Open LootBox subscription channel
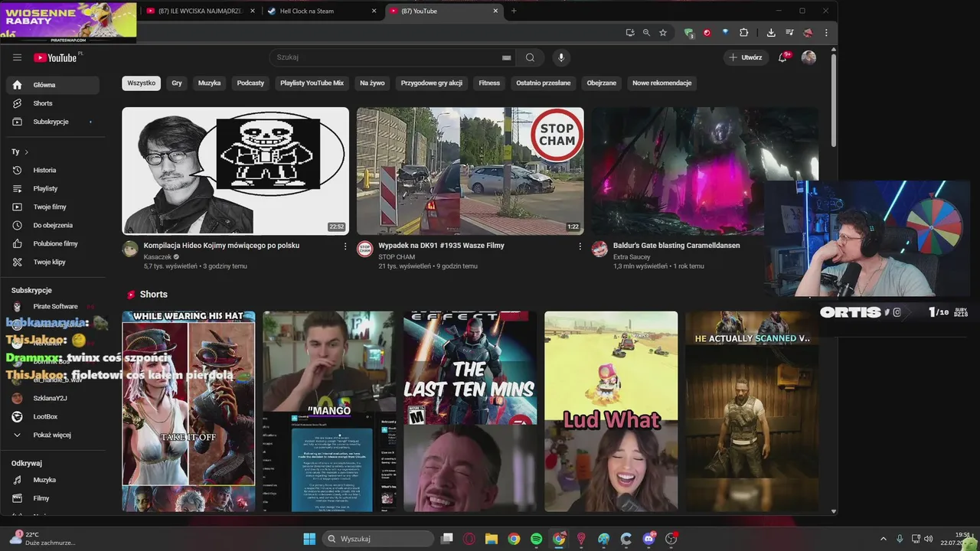This screenshot has width=980, height=551. pos(52,416)
